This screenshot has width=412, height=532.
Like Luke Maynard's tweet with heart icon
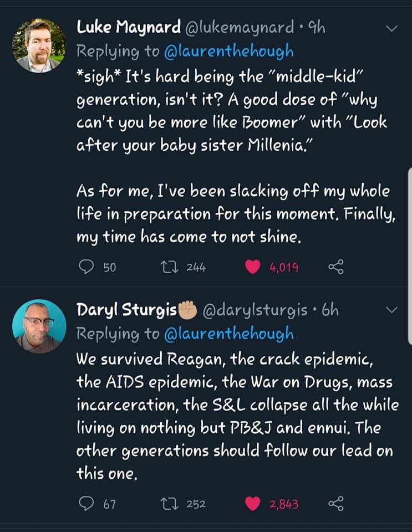coord(253,267)
